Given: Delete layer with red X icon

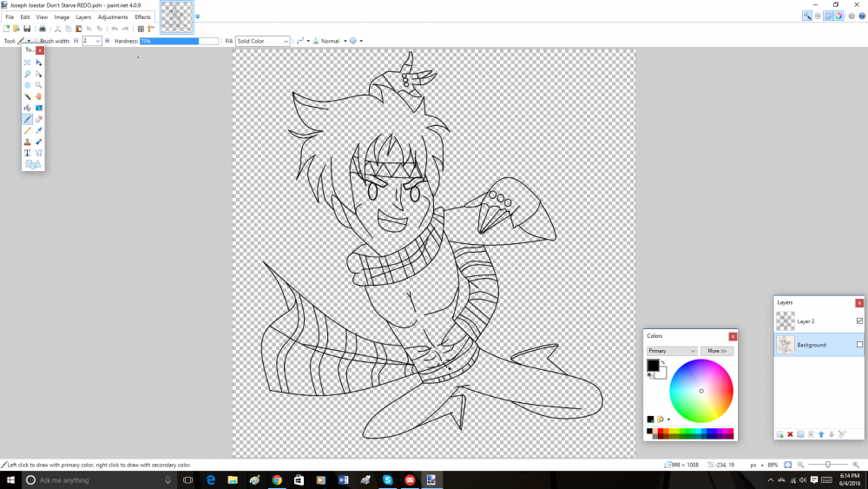Looking at the screenshot, I should click(x=791, y=435).
